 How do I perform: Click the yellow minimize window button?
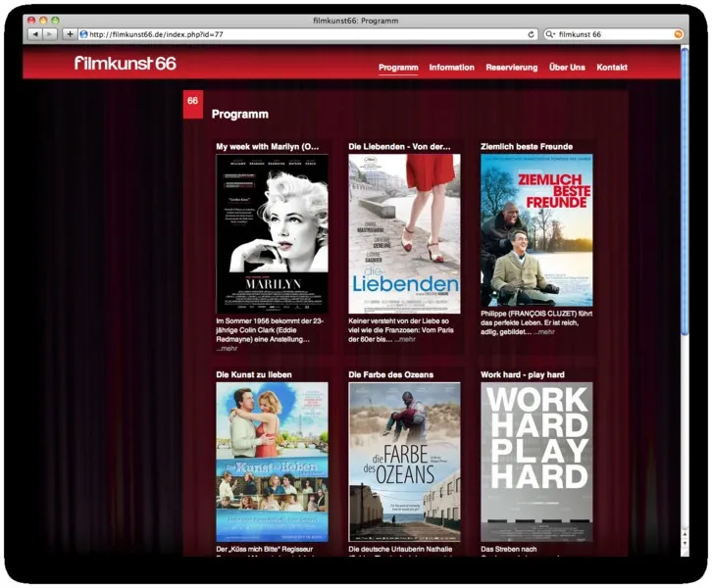pos(43,20)
